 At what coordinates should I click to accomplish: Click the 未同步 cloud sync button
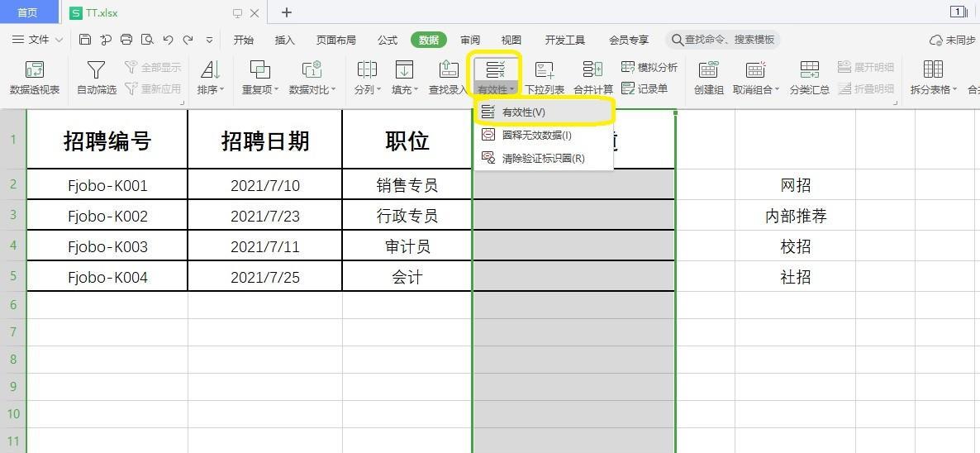[x=952, y=40]
